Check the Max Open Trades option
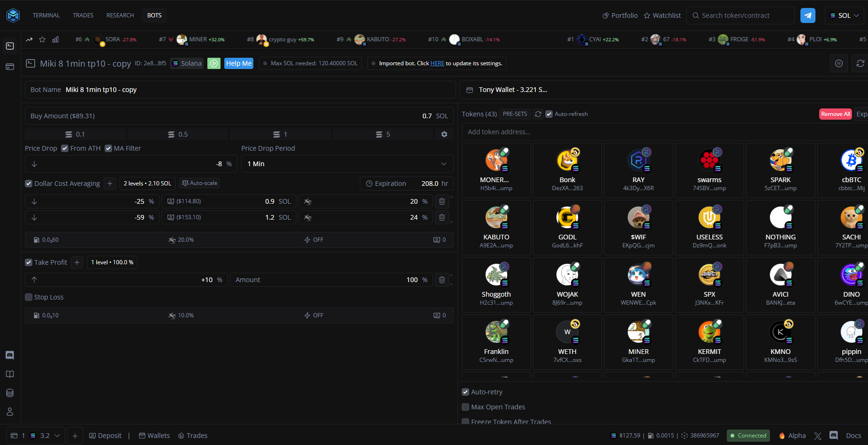This screenshot has width=868, height=445. tap(465, 407)
